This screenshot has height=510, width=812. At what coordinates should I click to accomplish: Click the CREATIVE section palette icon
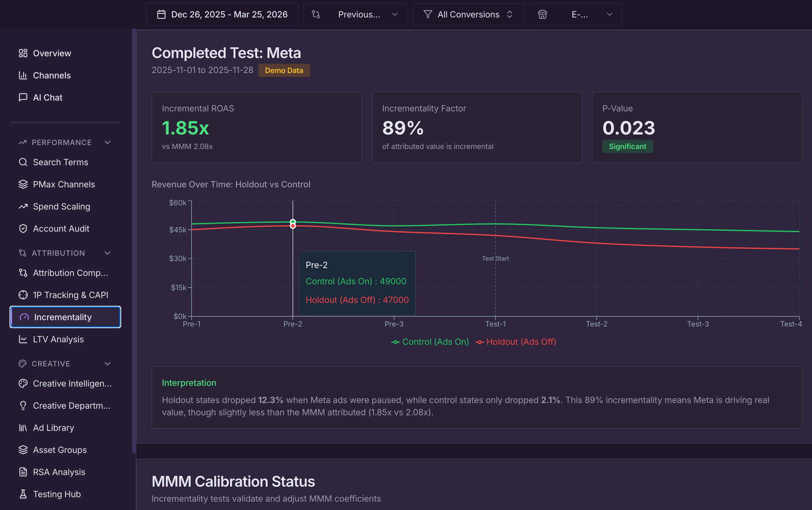pos(23,364)
